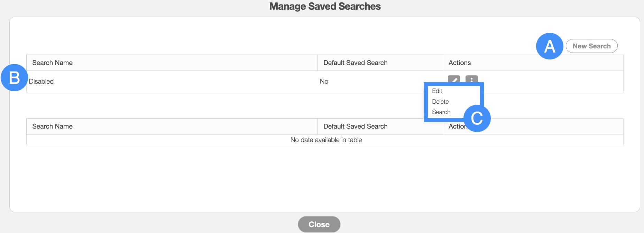The width and height of the screenshot is (644, 233).
Task: Click the New Search button
Action: pos(591,46)
